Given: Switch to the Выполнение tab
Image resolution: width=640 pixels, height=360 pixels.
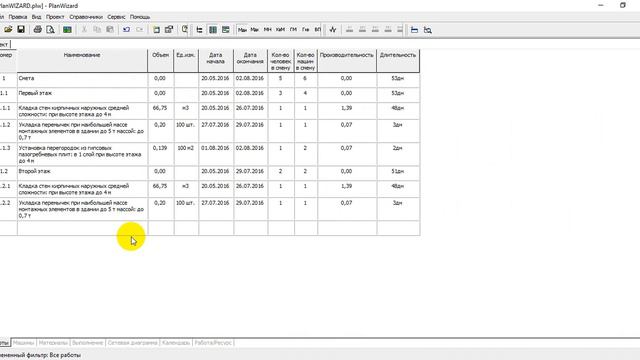Looking at the screenshot, I should pyautogui.click(x=87, y=343).
